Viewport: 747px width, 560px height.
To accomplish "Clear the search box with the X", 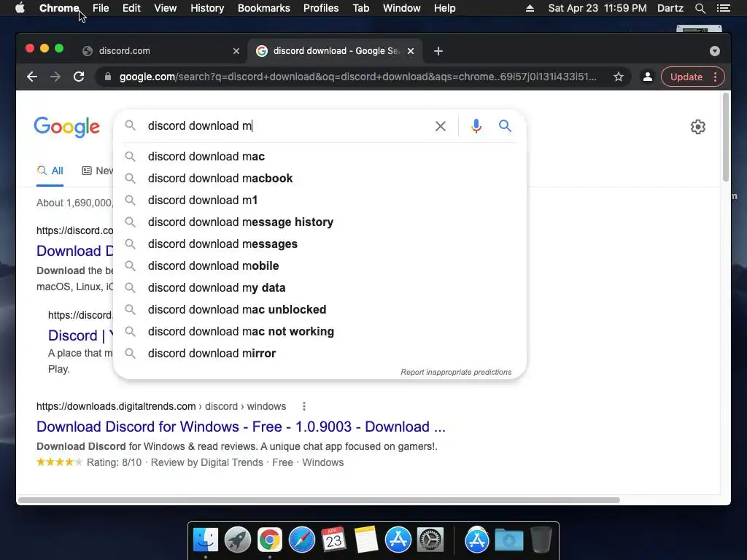I will [x=440, y=125].
